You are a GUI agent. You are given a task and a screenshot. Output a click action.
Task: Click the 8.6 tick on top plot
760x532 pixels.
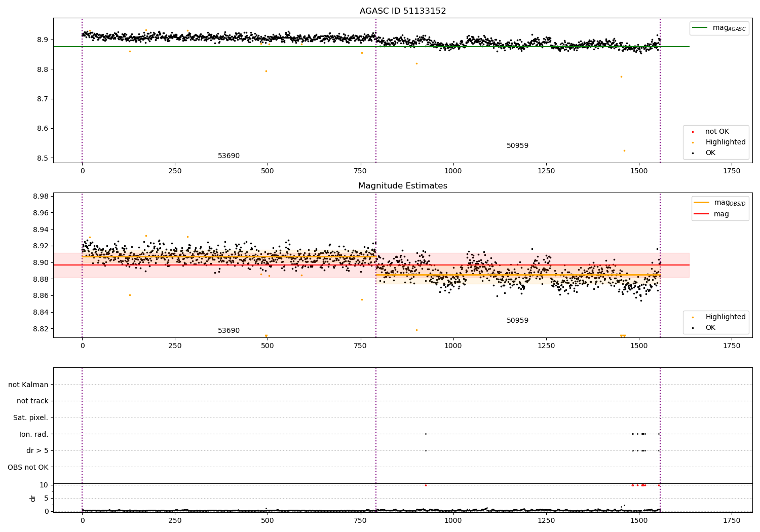(43, 129)
